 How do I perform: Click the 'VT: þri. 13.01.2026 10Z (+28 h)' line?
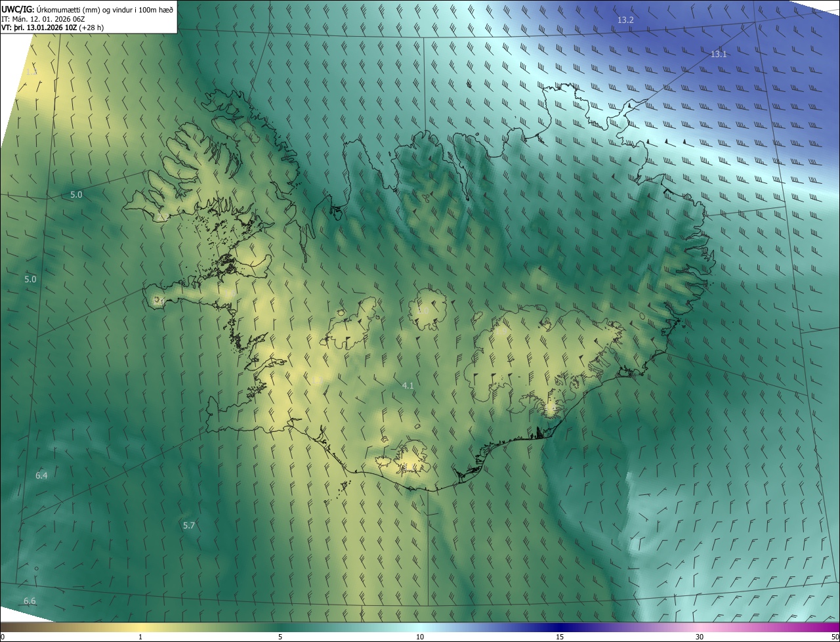(x=53, y=28)
